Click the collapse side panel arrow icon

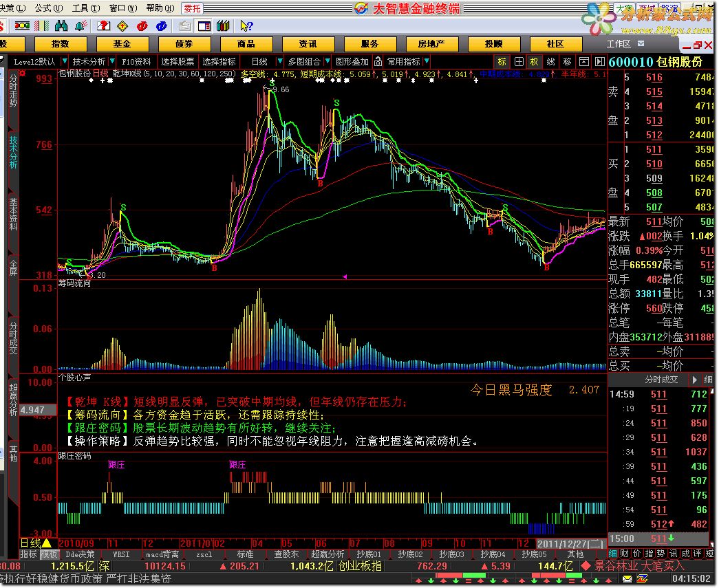pyautogui.click(x=600, y=61)
